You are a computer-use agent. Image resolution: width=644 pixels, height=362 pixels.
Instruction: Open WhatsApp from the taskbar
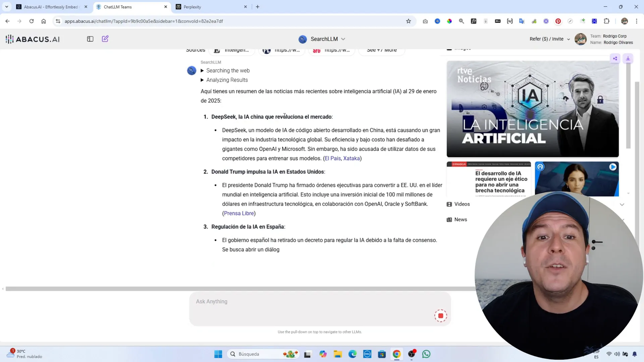point(426,354)
